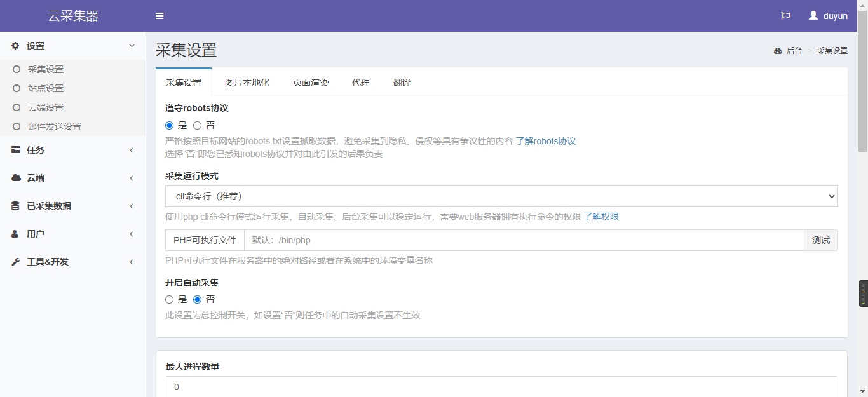868x397 pixels.
Task: Click the gear icon beside 设置
Action: coord(16,46)
